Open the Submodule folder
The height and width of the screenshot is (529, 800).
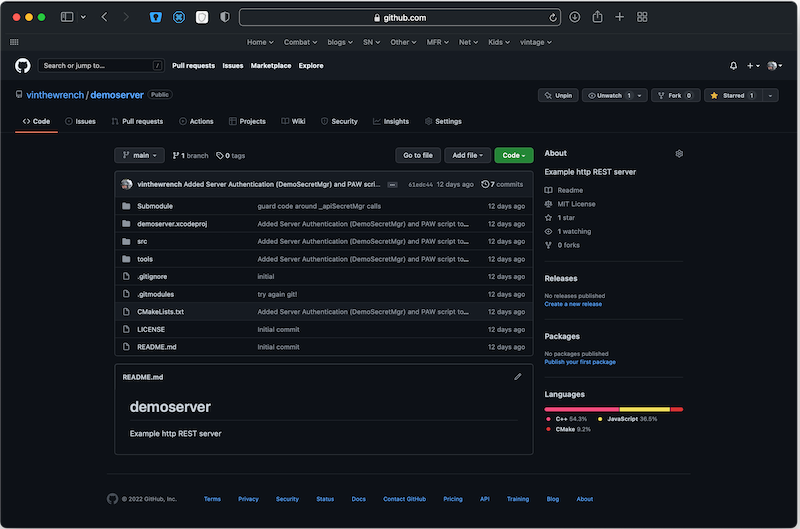point(155,206)
